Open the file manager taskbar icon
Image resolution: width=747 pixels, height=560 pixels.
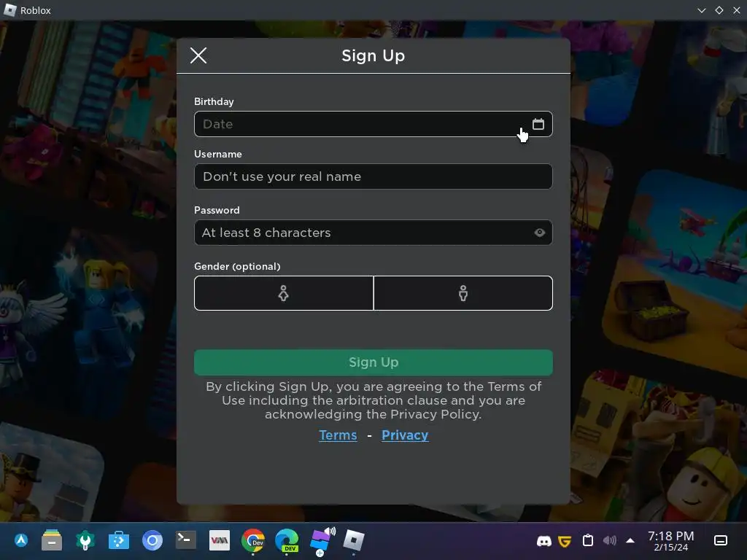click(x=52, y=540)
